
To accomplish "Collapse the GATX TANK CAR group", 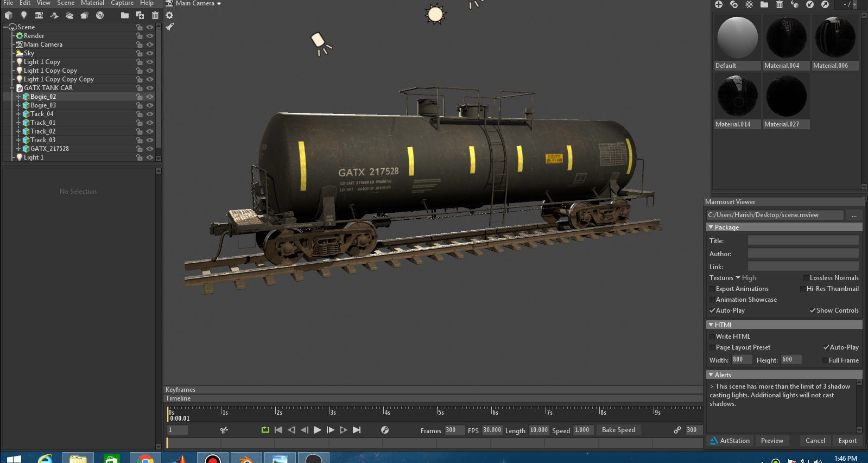I will tap(12, 88).
